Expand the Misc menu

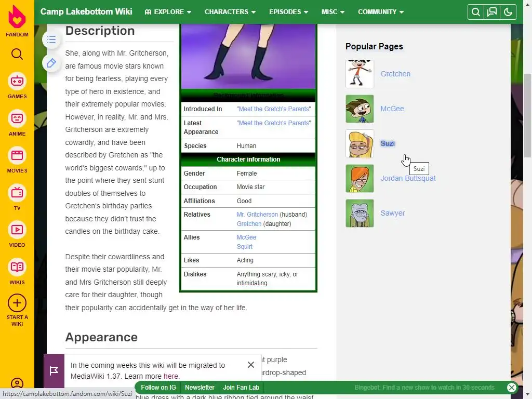[x=333, y=12]
